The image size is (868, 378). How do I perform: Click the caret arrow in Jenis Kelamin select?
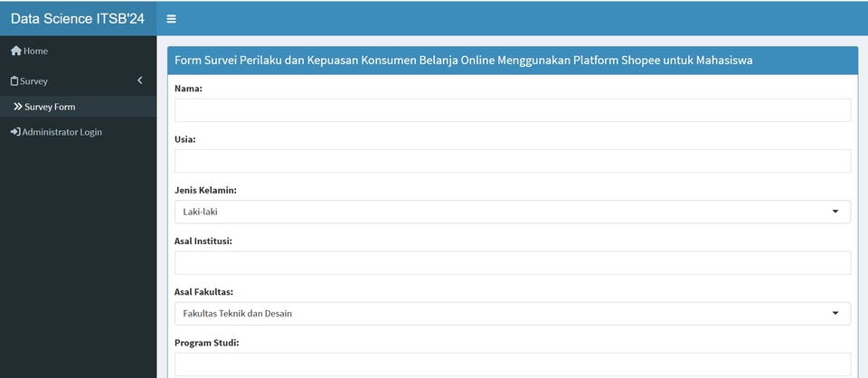[835, 212]
